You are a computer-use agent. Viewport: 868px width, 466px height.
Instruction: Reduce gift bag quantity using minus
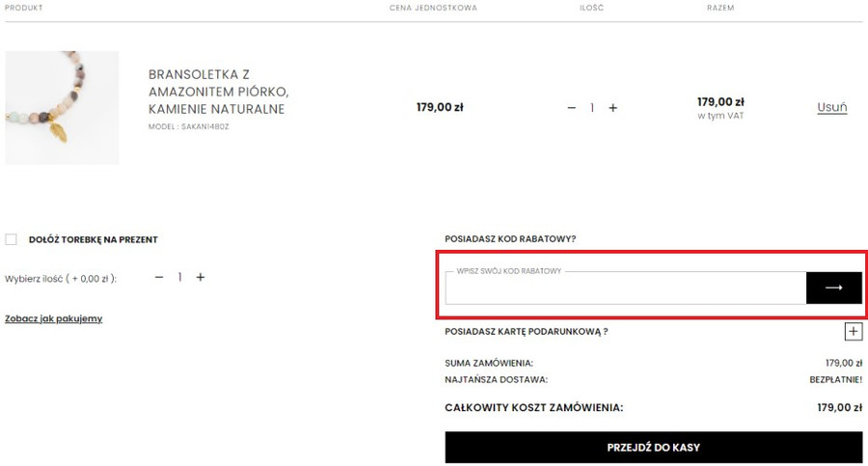click(159, 278)
